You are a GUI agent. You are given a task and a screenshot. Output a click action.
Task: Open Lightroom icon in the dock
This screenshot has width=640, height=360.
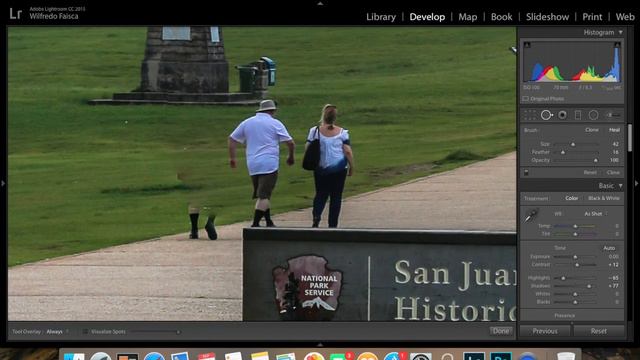(x=474, y=356)
